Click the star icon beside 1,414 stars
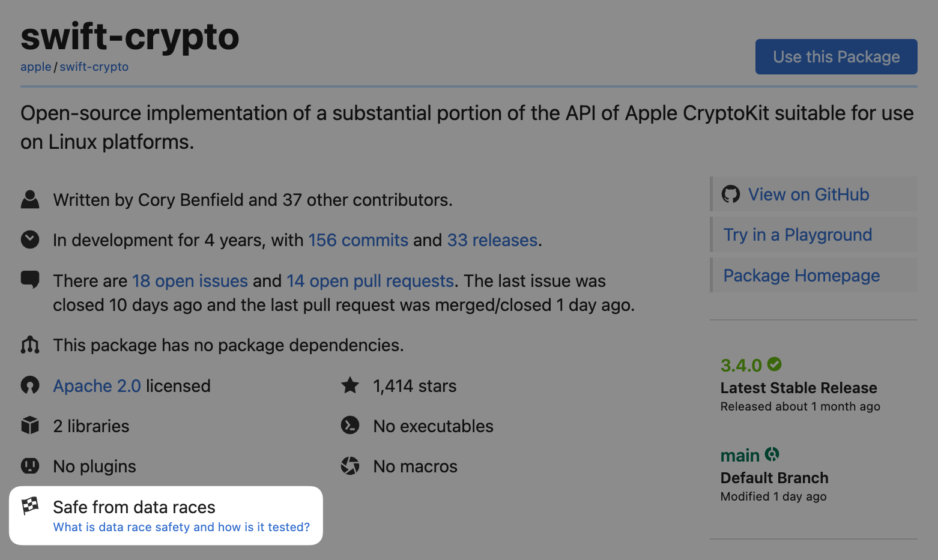938x560 pixels. tap(350, 385)
